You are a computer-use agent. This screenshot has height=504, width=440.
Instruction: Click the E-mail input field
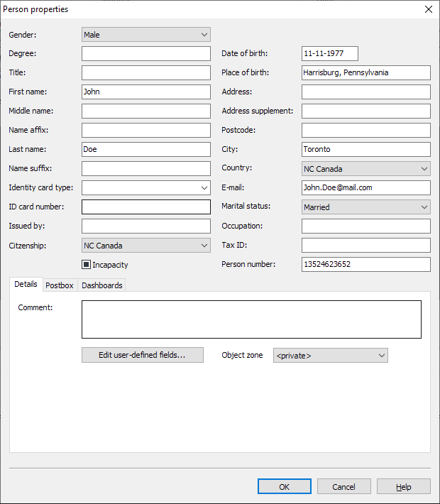tap(366, 187)
